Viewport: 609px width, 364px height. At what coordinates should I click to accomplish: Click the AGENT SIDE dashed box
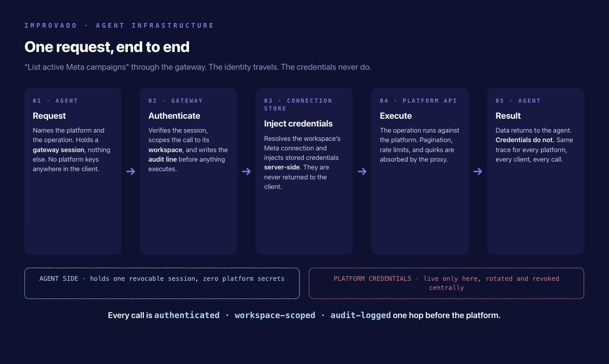click(x=162, y=283)
